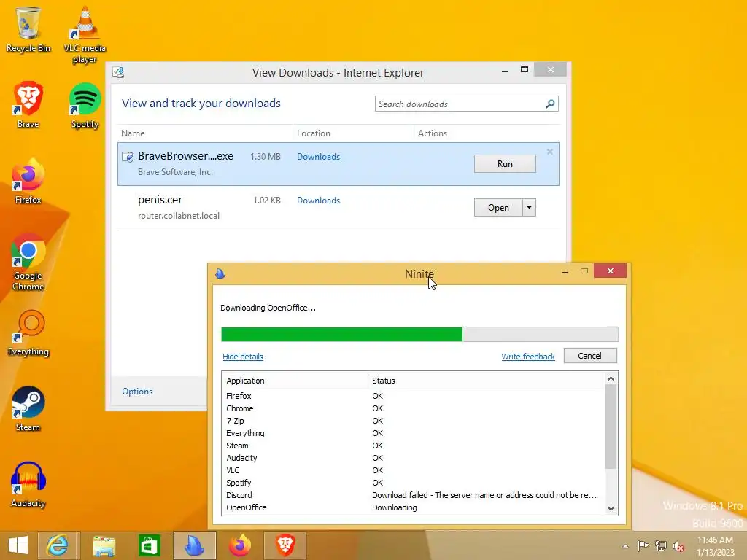Select the Steam desktop shortcut
This screenshot has width=747, height=560.
28,408
